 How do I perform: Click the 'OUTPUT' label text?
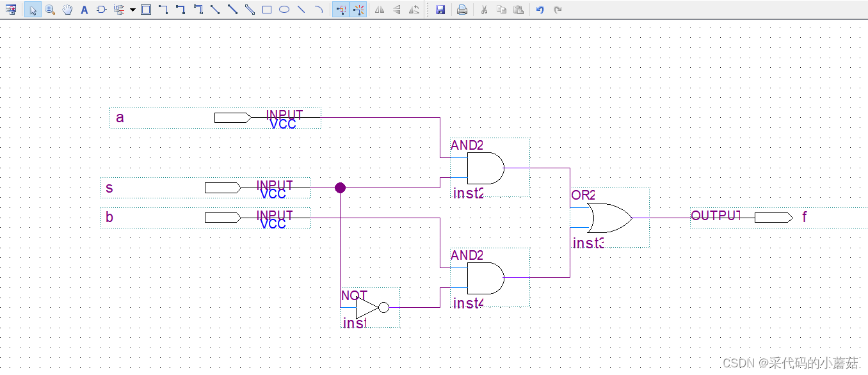tap(716, 216)
